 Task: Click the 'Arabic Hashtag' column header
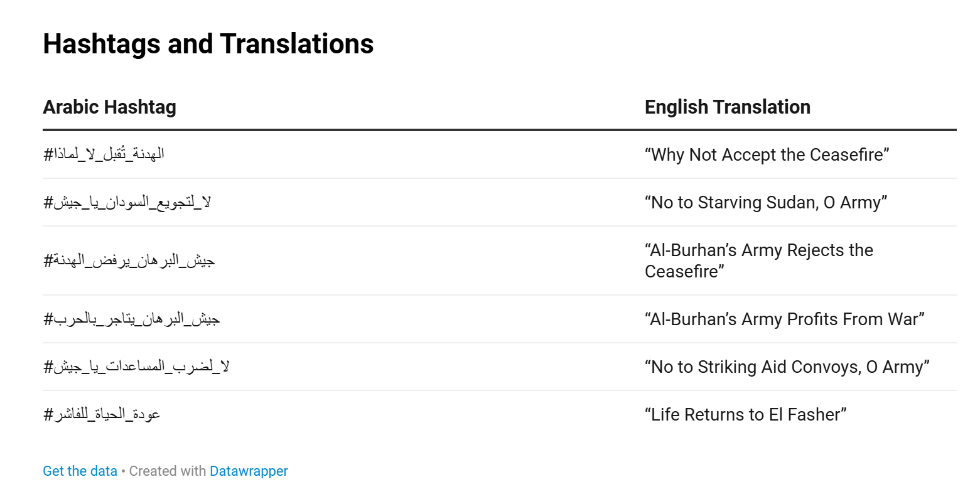[x=109, y=107]
